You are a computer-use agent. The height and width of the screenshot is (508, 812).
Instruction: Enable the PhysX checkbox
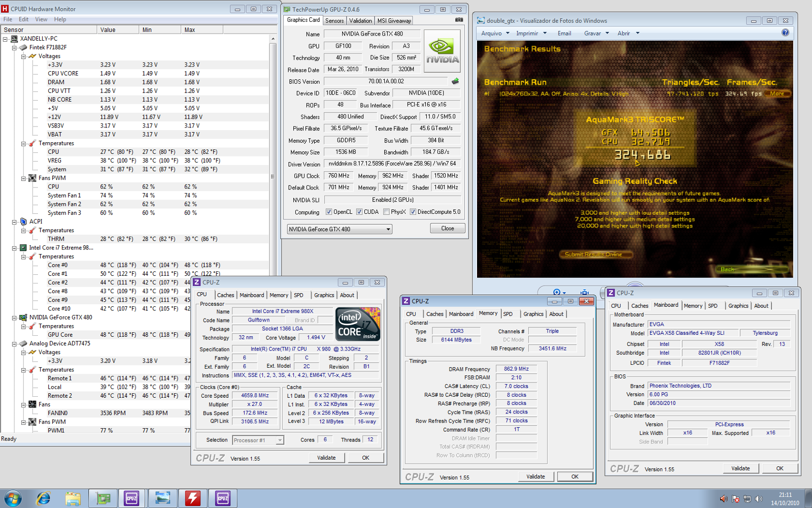tap(387, 212)
